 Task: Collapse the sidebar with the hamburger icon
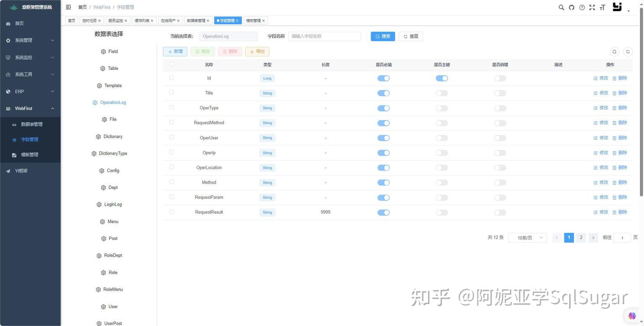(68, 7)
